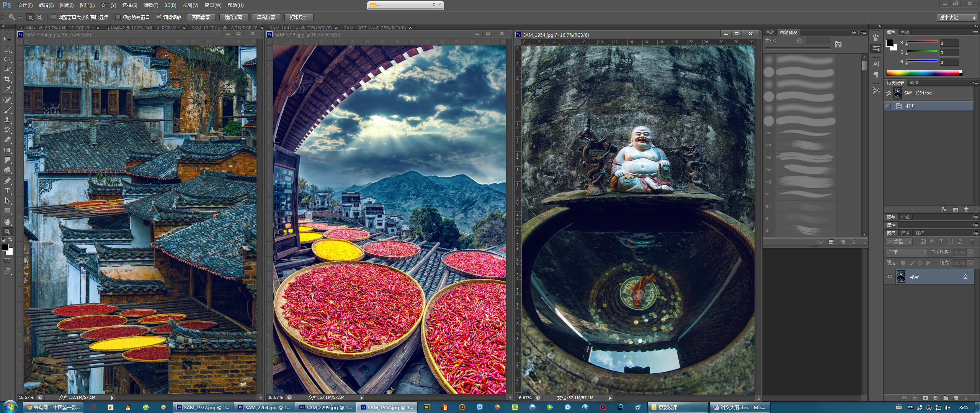Toggle history brush source box beside 打开
Viewport: 980px width, 413px height.
pos(889,106)
